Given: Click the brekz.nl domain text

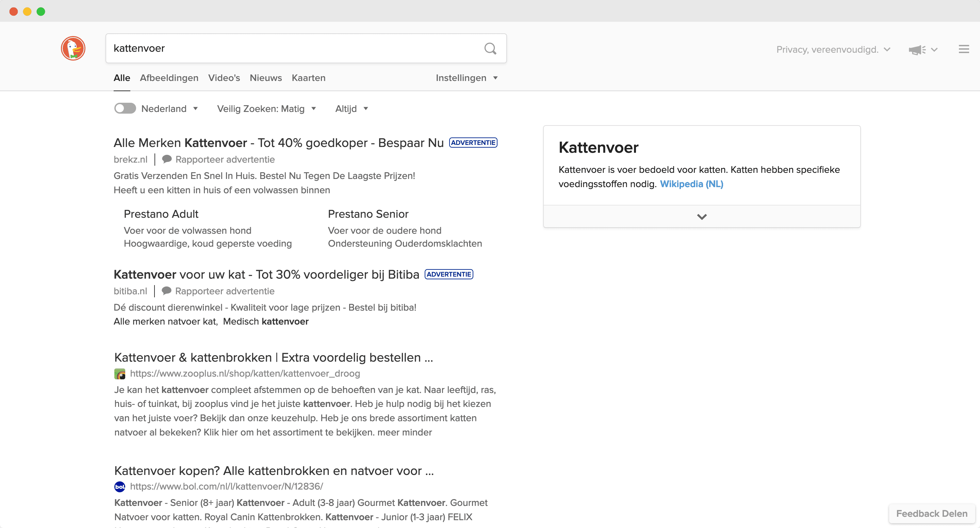Looking at the screenshot, I should pyautogui.click(x=130, y=160).
